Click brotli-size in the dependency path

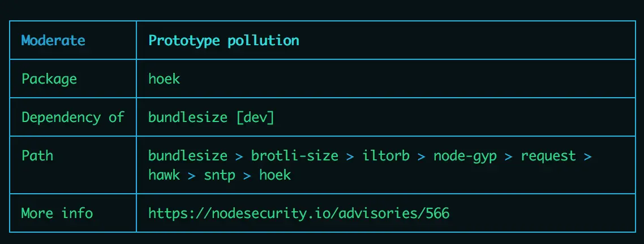coord(295,156)
